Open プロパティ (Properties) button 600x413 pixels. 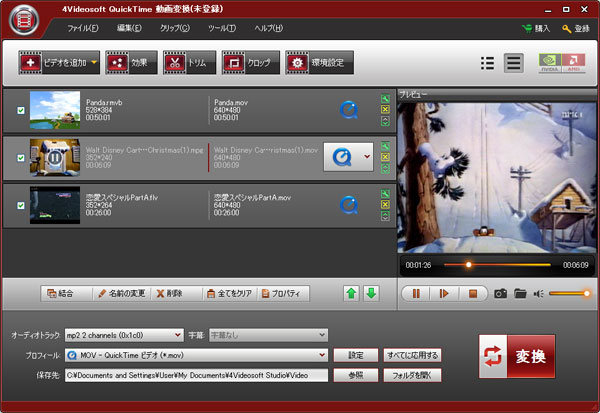(x=284, y=294)
